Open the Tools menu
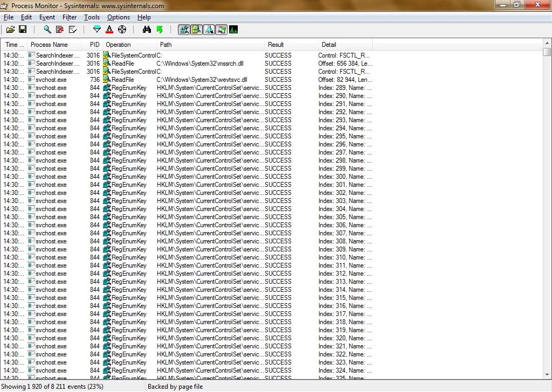Image resolution: width=552 pixels, height=392 pixels. coord(92,17)
